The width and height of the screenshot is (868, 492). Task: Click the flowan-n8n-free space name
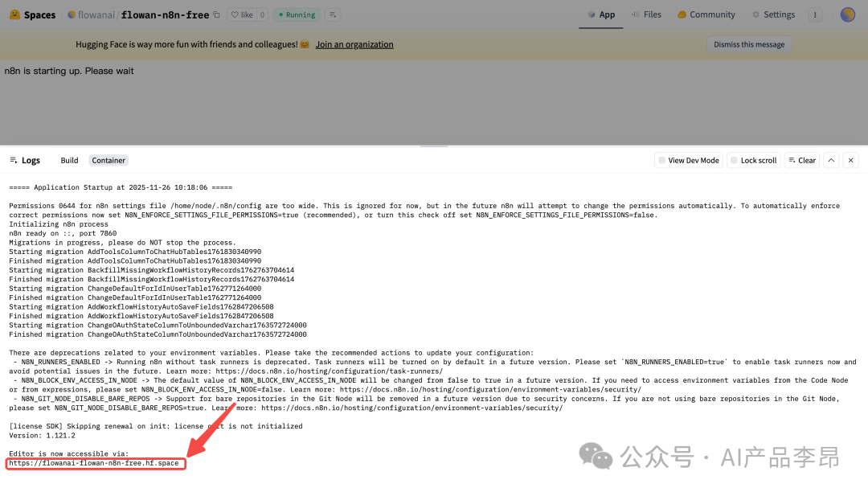pos(165,15)
